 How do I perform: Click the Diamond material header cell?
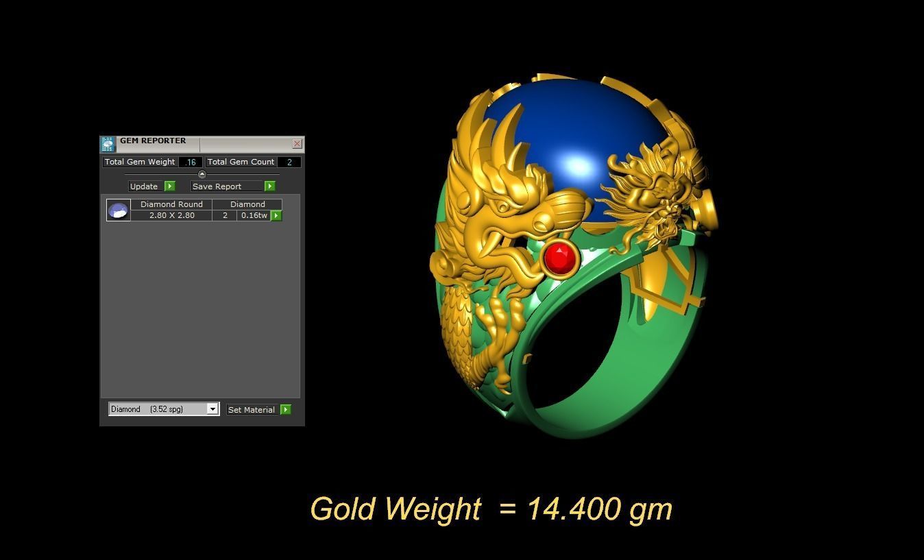[x=247, y=204]
